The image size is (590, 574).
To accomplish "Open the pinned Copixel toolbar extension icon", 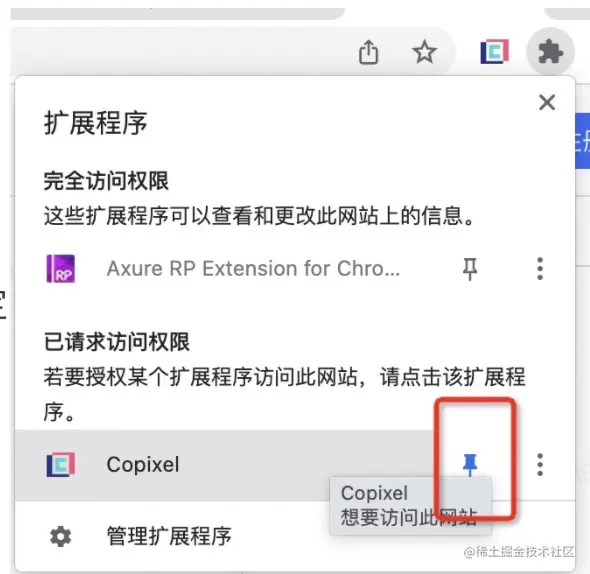I will click(x=494, y=52).
